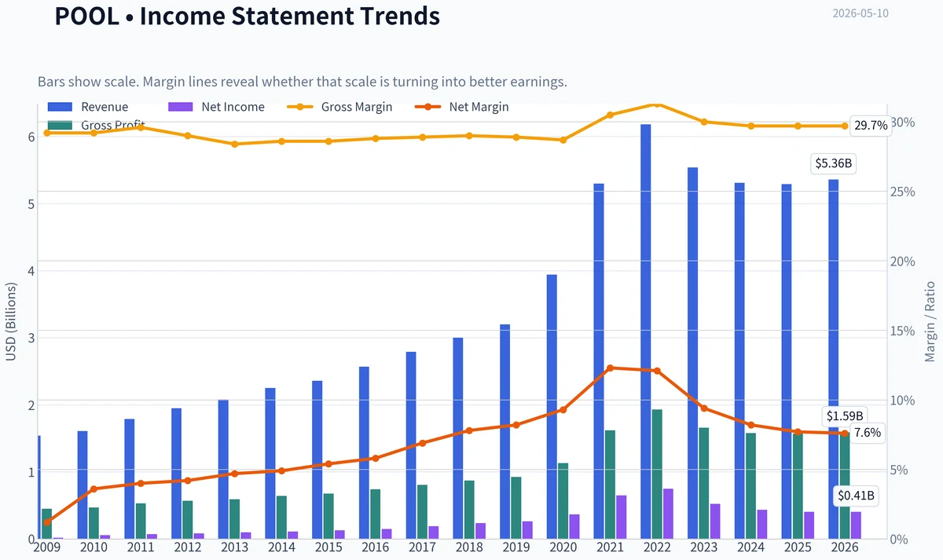Click the 2019 net income bar

click(527, 530)
